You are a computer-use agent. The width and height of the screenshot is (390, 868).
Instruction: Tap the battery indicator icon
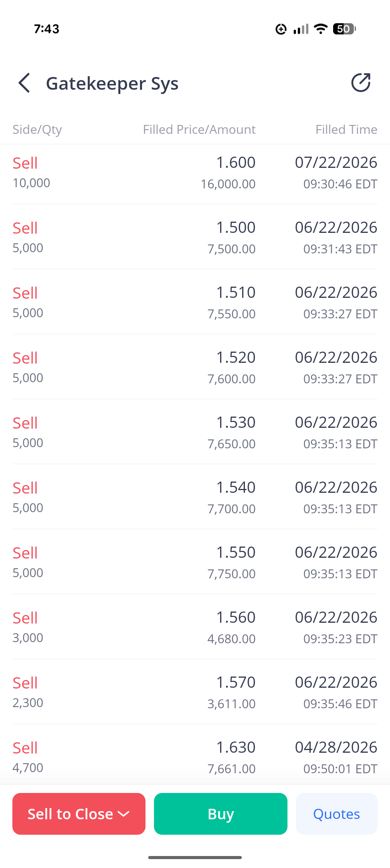[x=344, y=29]
